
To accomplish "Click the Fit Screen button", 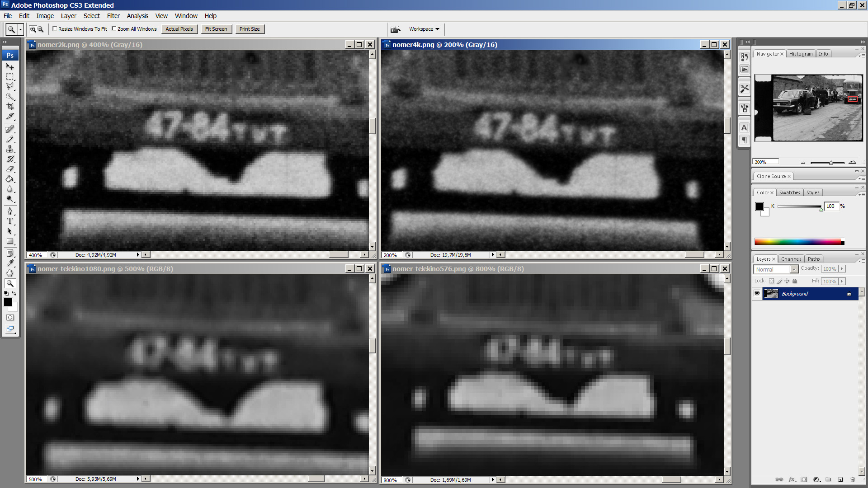I will pyautogui.click(x=216, y=29).
